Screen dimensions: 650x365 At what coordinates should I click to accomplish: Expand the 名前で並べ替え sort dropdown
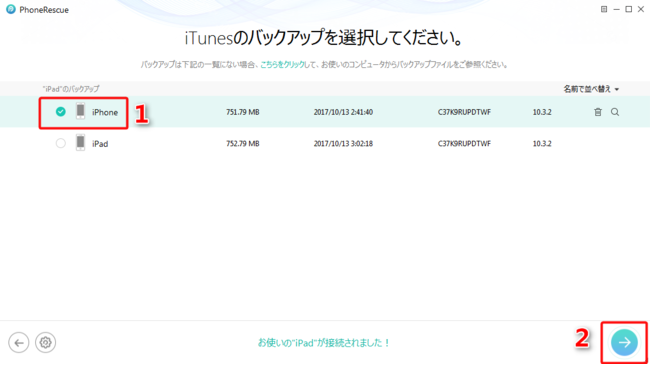click(x=591, y=89)
